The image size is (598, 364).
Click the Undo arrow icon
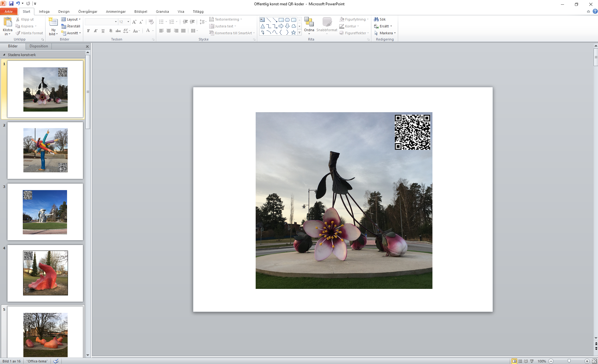18,3
